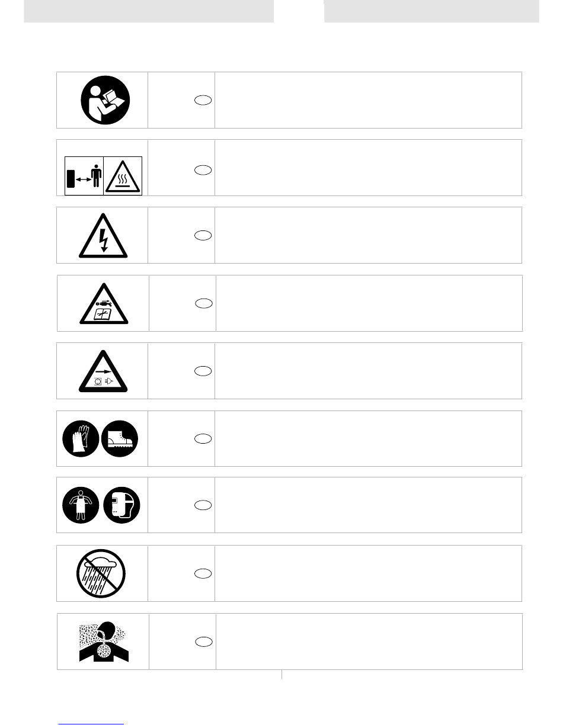Click the oval badge beside the lightning warning
The height and width of the screenshot is (728, 563).
pyautogui.click(x=203, y=236)
